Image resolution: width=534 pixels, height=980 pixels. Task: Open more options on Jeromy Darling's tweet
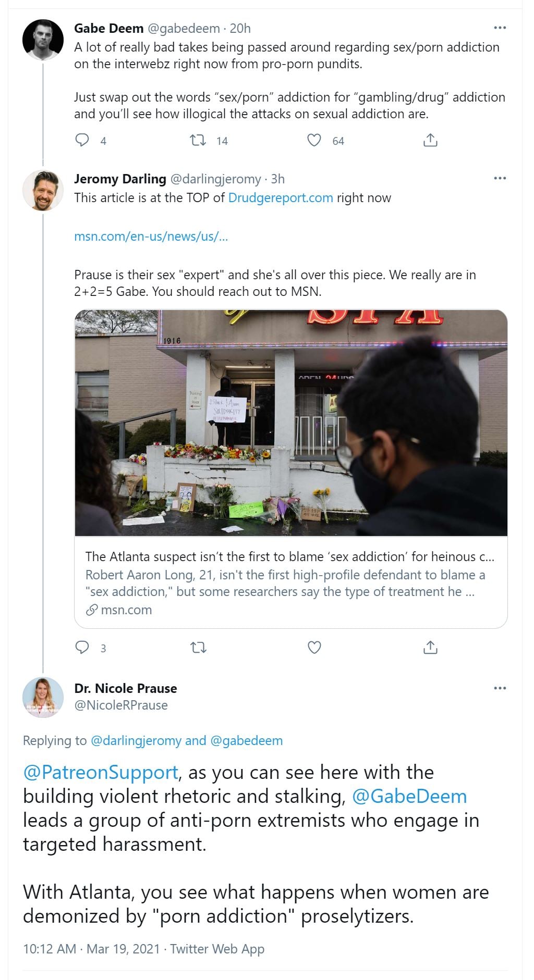(500, 179)
